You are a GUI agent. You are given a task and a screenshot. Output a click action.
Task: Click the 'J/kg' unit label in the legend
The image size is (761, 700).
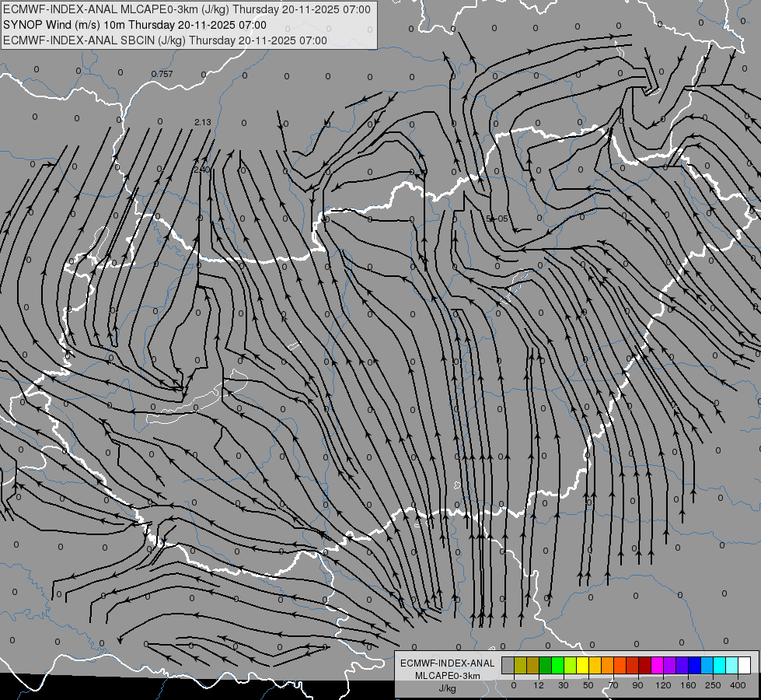[x=448, y=688]
